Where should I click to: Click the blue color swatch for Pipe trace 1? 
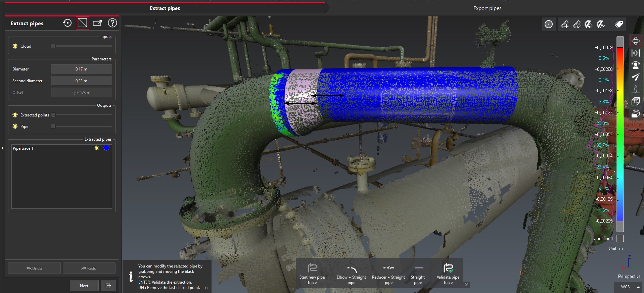coord(106,148)
